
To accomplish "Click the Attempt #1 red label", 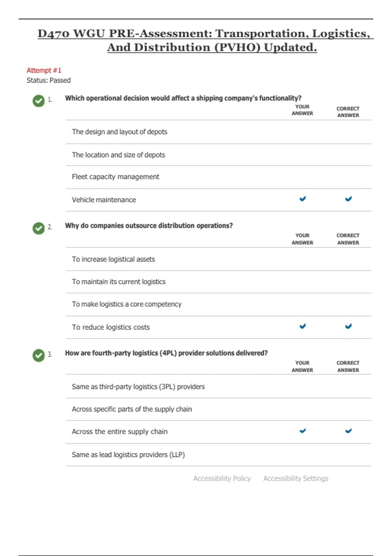I will coord(44,70).
